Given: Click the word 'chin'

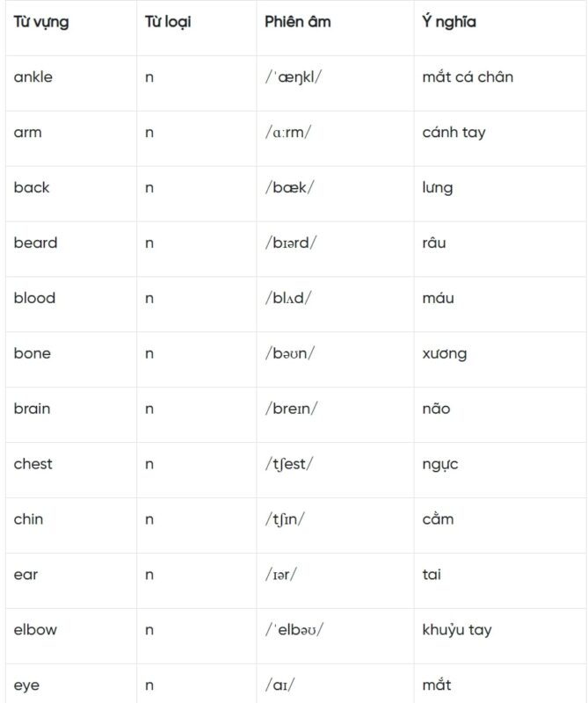Looking at the screenshot, I should pos(28,520).
